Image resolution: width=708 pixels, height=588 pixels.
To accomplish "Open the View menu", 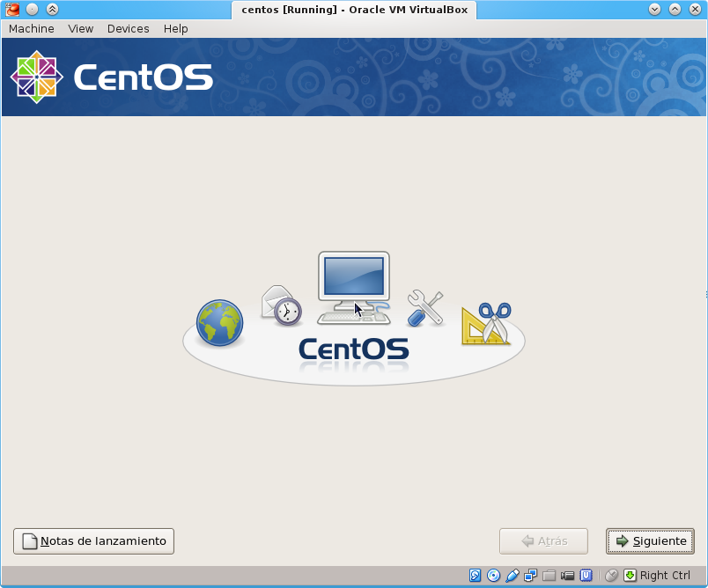I will point(80,28).
